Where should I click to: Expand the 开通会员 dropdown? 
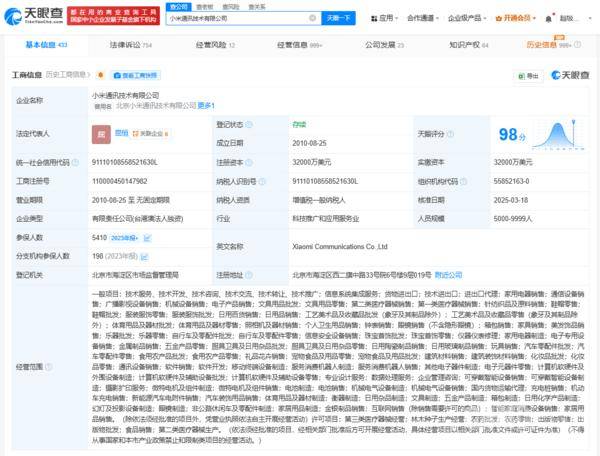(515, 18)
